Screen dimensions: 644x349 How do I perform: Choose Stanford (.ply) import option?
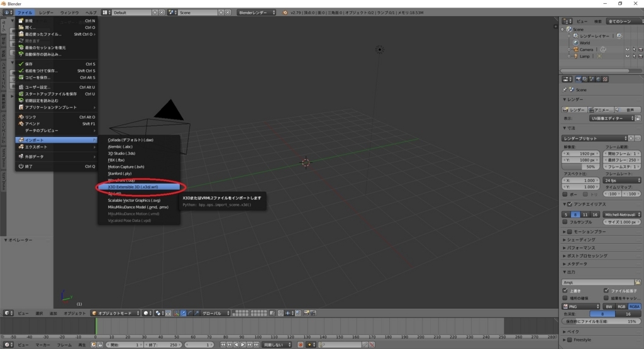(x=138, y=174)
